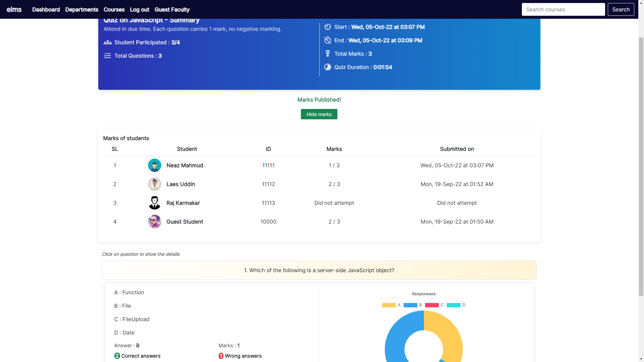Open the elms home logo
Image resolution: width=644 pixels, height=362 pixels.
[x=14, y=9]
